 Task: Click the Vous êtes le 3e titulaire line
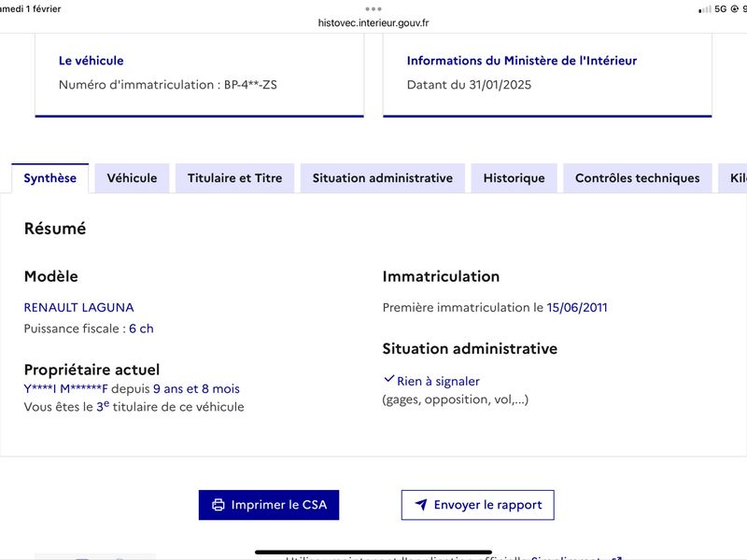tap(134, 407)
